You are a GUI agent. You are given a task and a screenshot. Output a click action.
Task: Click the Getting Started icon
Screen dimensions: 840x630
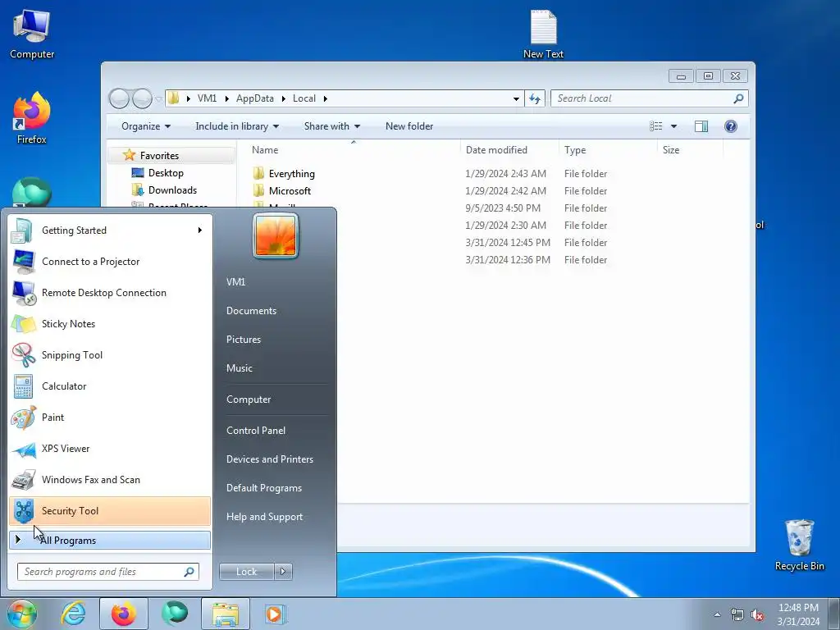point(22,231)
